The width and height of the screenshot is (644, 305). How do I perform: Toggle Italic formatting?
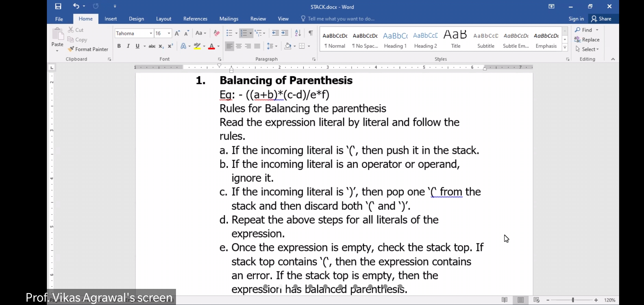(128, 46)
